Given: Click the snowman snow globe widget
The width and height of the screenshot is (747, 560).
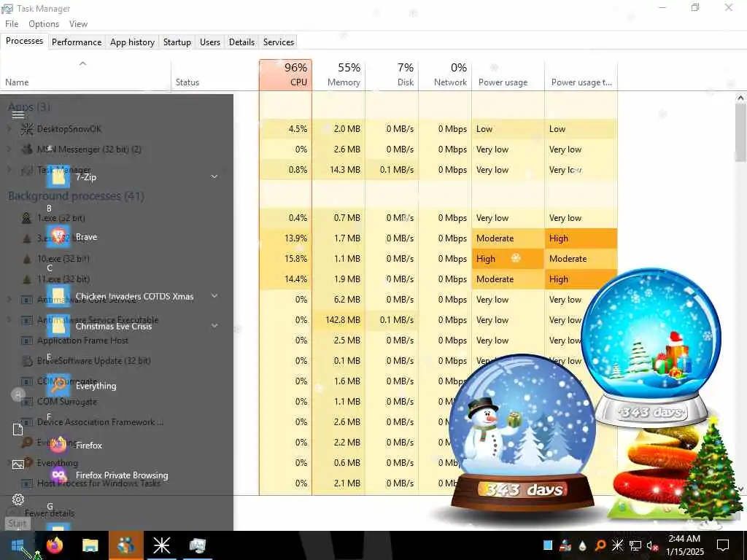Looking at the screenshot, I should [522, 435].
